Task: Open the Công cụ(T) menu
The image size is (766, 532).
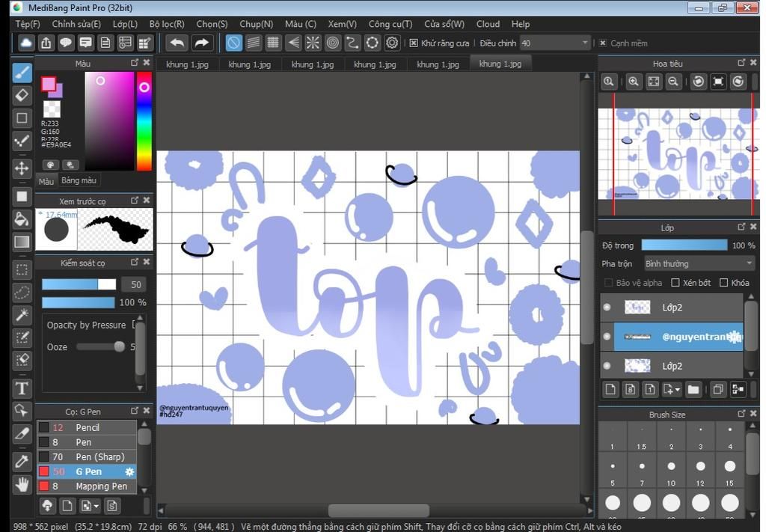Action: pos(390,24)
